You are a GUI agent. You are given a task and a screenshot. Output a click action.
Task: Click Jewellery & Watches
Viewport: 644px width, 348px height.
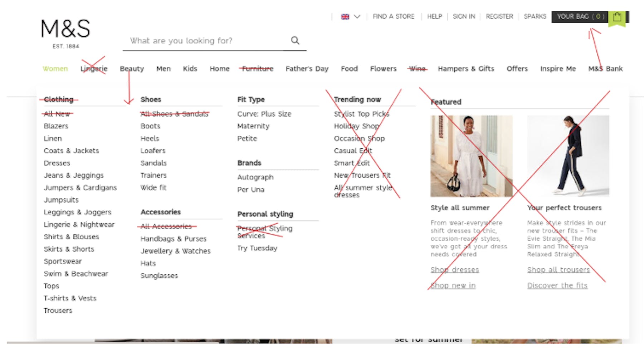pyautogui.click(x=175, y=251)
